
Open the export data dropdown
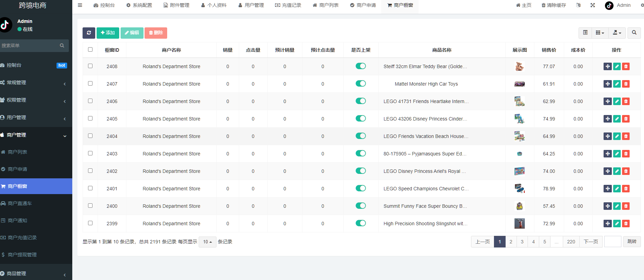click(x=617, y=33)
